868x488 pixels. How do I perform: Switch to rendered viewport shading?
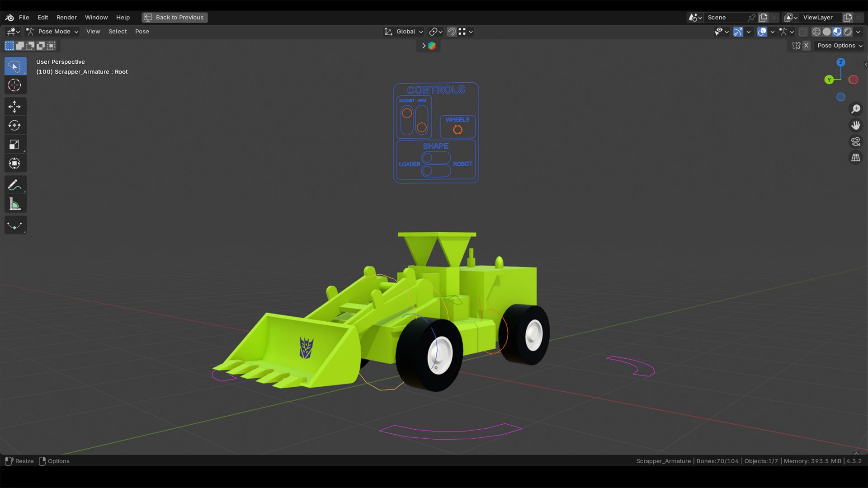click(848, 32)
